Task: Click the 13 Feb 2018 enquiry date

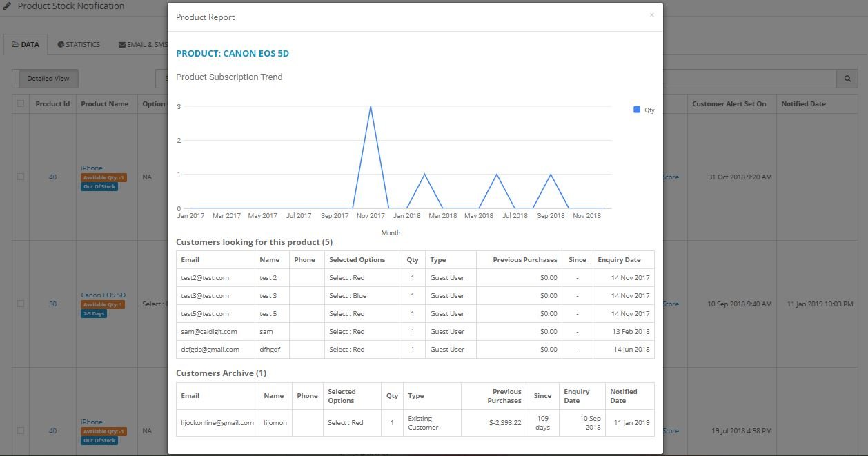Action: tap(631, 332)
